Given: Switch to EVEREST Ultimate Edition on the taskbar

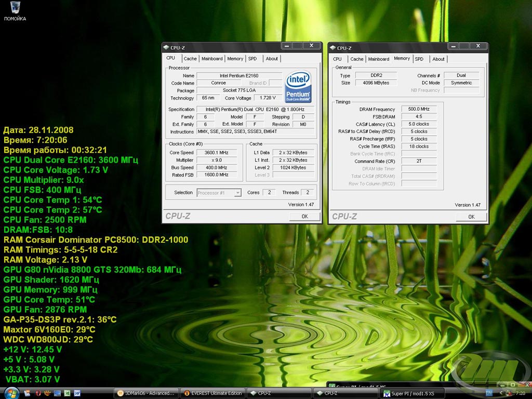Looking at the screenshot, I should 212,393.
